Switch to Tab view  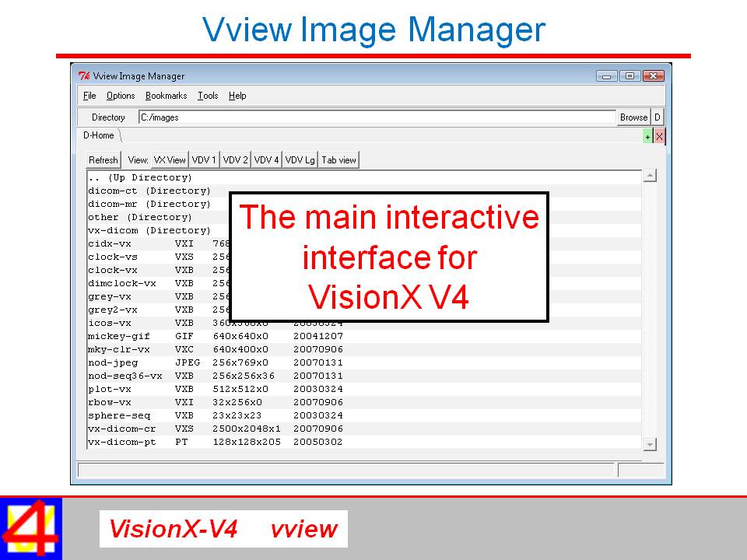click(x=338, y=159)
